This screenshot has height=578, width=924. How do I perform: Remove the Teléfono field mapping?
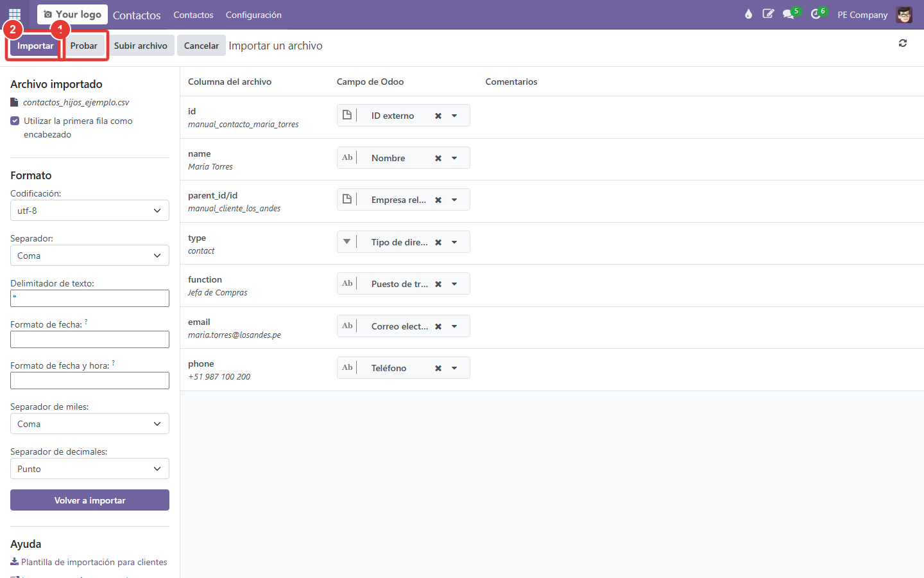(x=438, y=369)
